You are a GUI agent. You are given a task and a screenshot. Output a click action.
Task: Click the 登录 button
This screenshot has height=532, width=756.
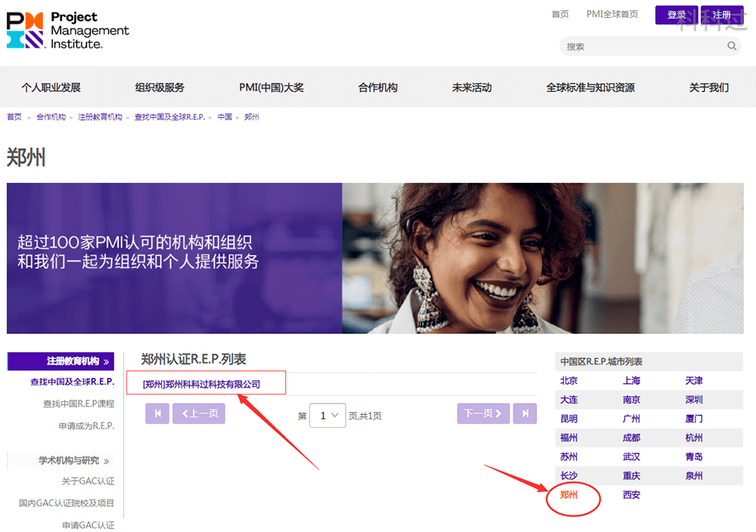(676, 14)
